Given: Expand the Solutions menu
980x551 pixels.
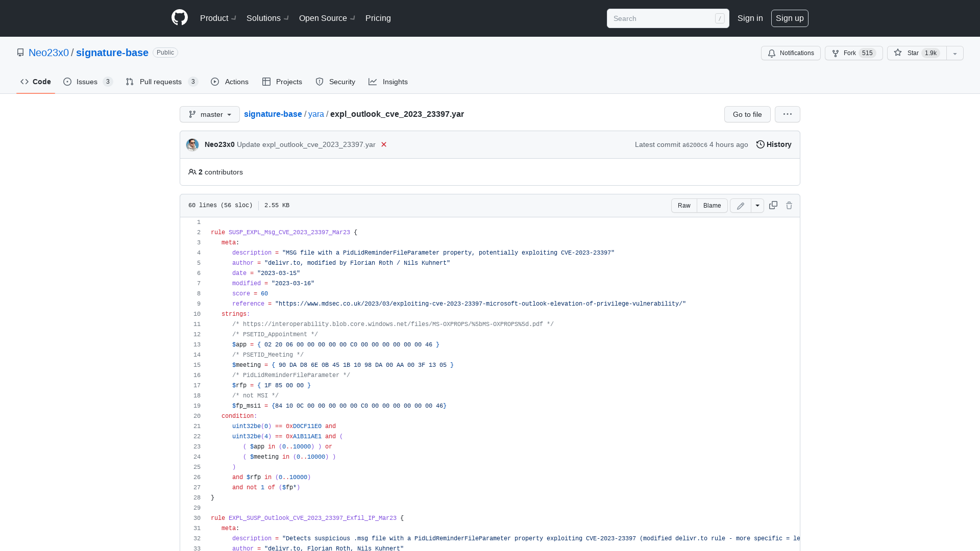Looking at the screenshot, I should tap(267, 18).
